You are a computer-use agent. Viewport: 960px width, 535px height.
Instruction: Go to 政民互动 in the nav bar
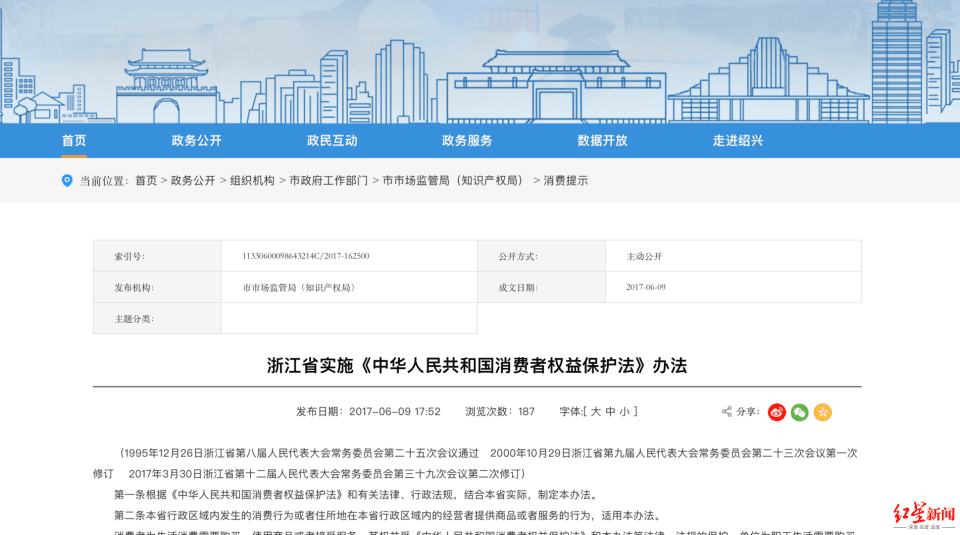tap(332, 141)
